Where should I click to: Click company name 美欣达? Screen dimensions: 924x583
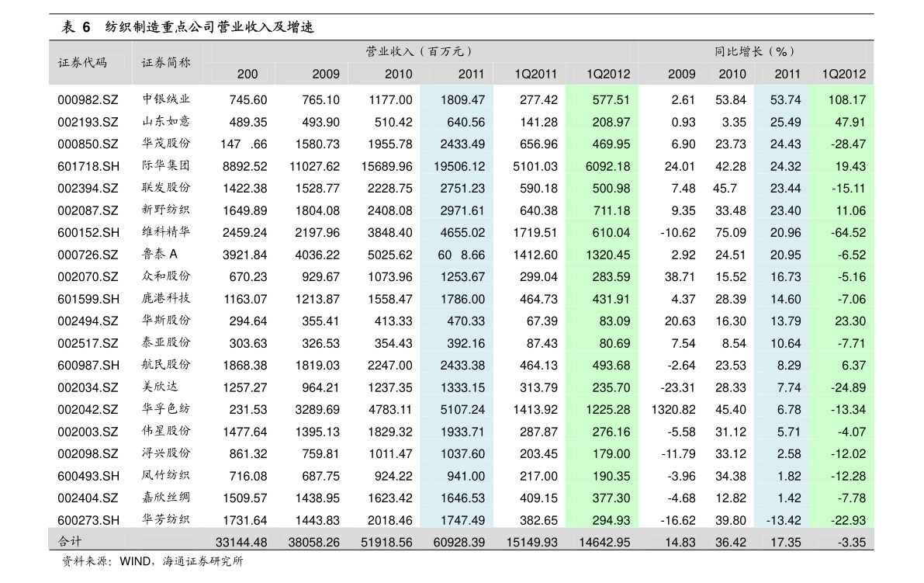[160, 387]
